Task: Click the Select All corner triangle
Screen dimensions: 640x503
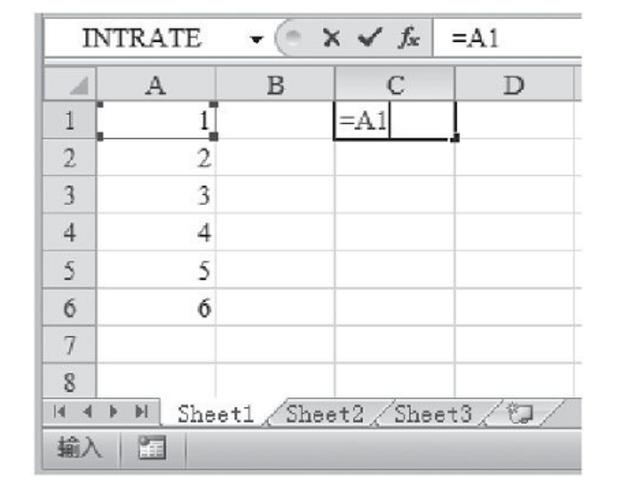Action: (x=71, y=87)
